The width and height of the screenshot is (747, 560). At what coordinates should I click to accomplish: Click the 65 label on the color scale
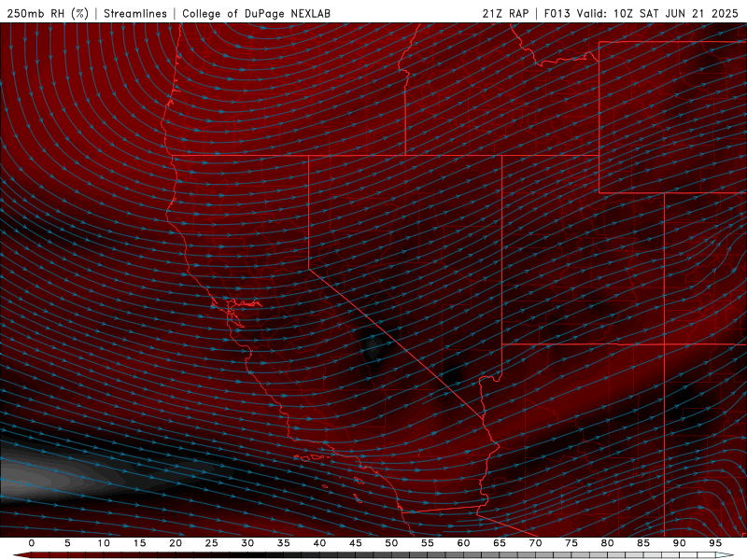[x=500, y=543]
